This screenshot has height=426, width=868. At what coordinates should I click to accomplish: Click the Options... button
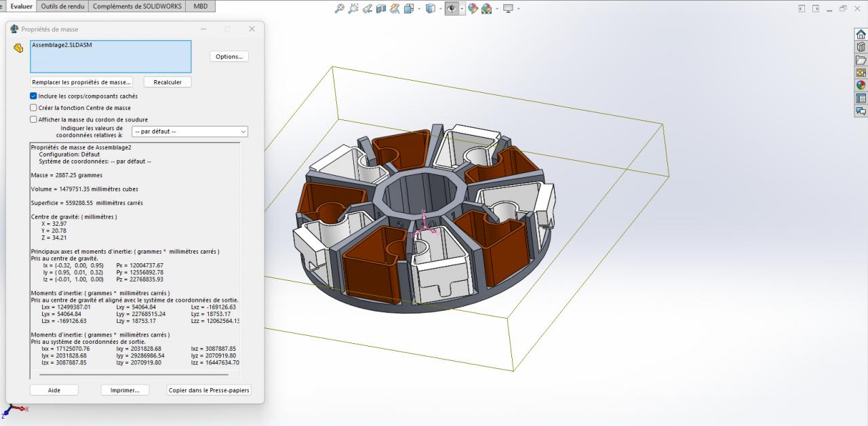229,56
